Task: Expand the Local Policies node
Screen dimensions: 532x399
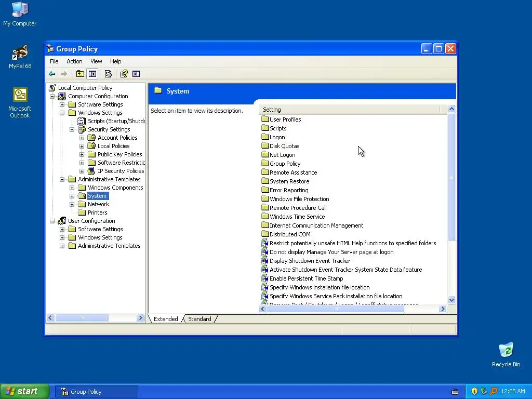Action: pos(82,146)
